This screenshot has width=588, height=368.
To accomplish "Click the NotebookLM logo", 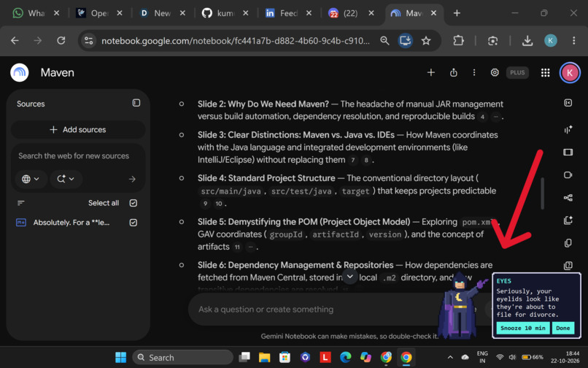I will coord(20,72).
